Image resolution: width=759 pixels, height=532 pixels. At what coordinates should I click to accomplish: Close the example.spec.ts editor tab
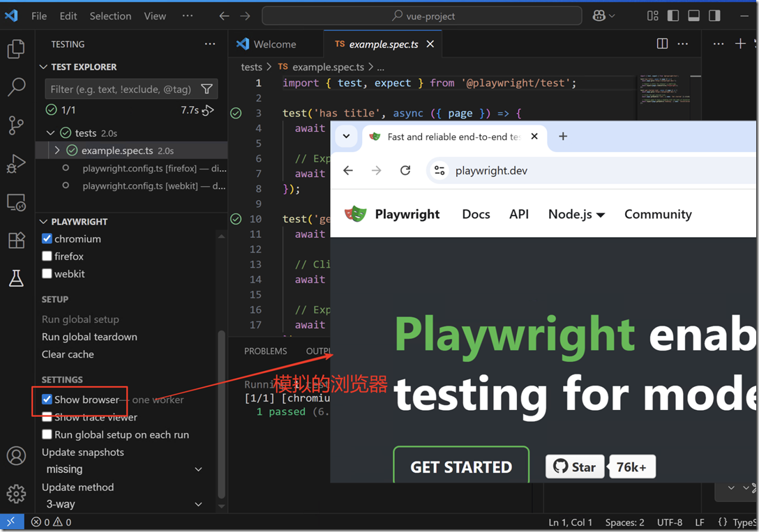tap(430, 44)
